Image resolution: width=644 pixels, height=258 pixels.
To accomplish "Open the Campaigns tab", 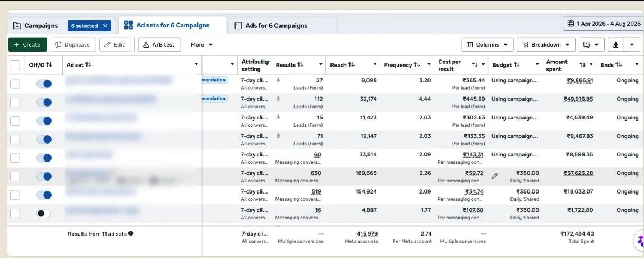I will (x=36, y=25).
